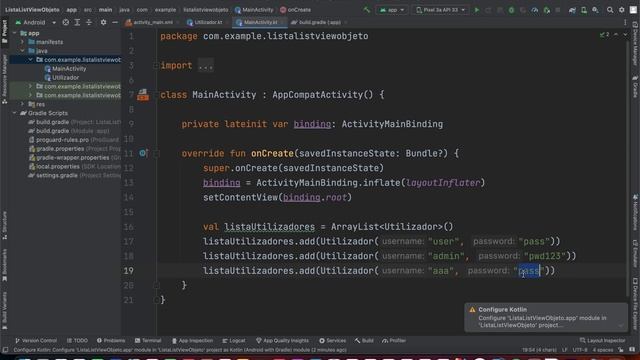Viewport: 640px width, 360px height.
Task: Hide the Project panel with the minus icon
Action: pos(115,22)
